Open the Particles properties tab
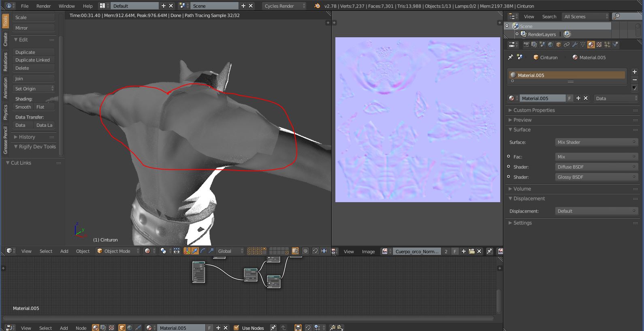 coord(607,45)
